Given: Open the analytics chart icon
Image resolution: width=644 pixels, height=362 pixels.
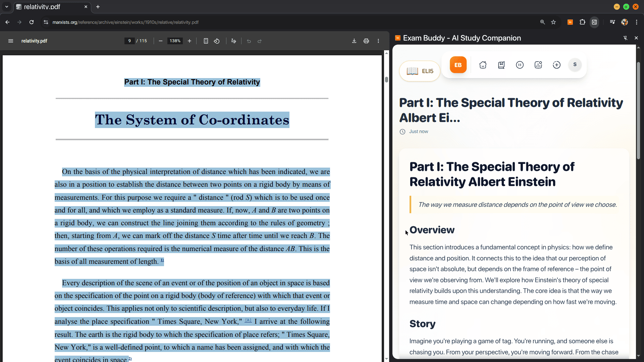Looking at the screenshot, I should [538, 65].
